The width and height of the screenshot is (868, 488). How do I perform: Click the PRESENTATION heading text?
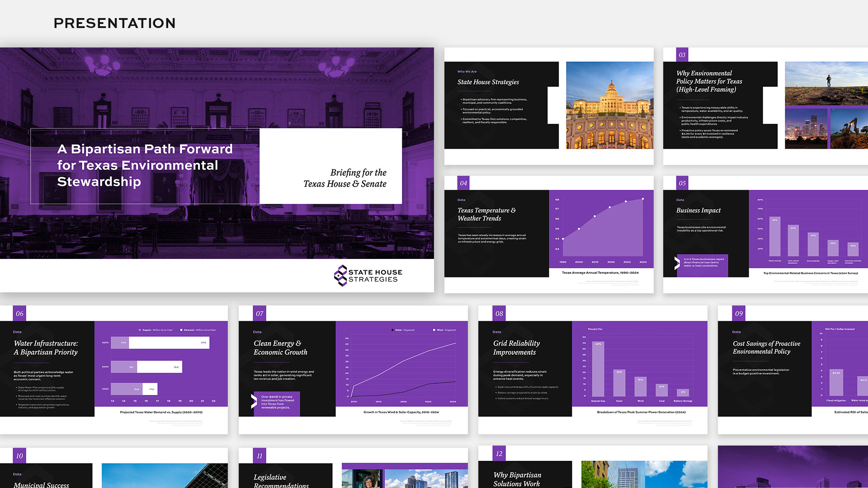click(114, 23)
